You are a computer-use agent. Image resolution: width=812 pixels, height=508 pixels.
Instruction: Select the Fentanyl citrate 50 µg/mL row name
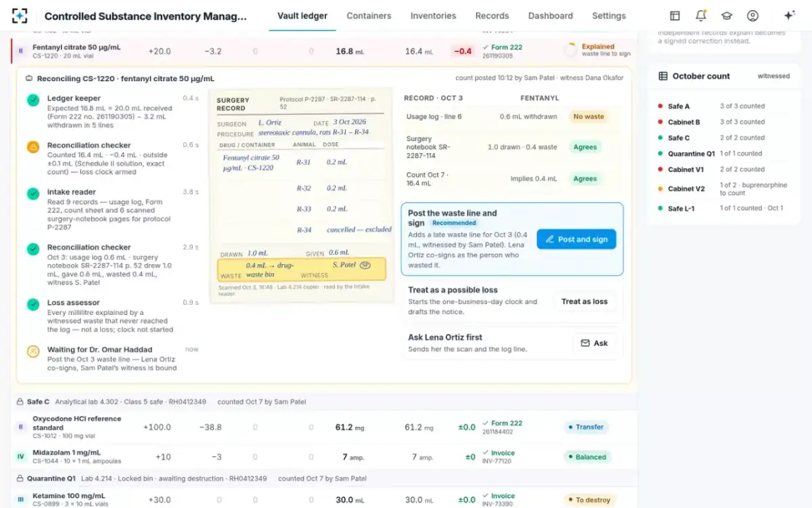click(77, 47)
